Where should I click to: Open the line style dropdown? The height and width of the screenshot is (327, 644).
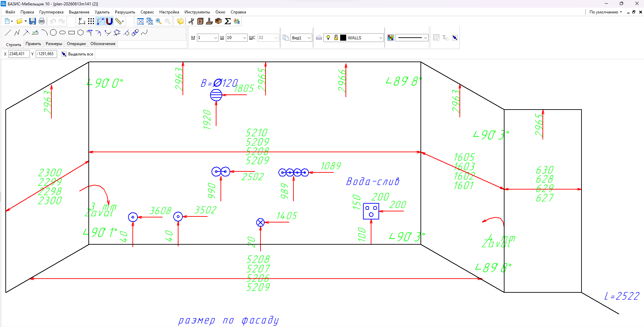point(411,38)
